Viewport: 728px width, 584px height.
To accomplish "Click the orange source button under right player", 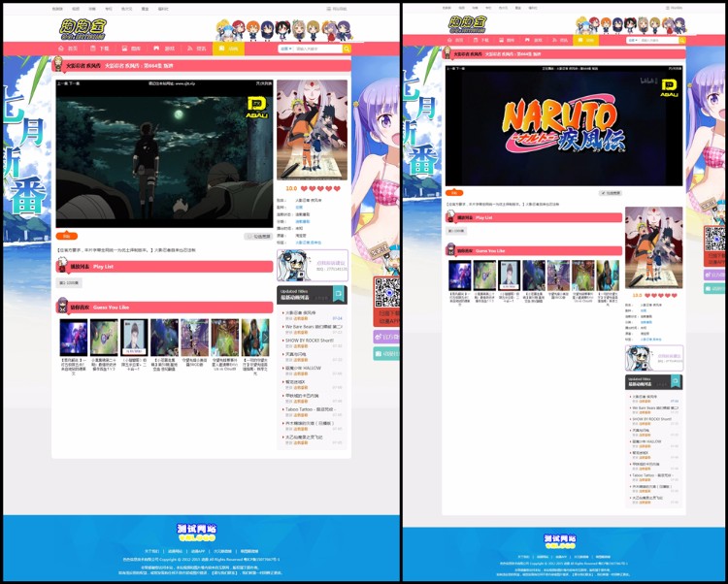I will click(454, 192).
